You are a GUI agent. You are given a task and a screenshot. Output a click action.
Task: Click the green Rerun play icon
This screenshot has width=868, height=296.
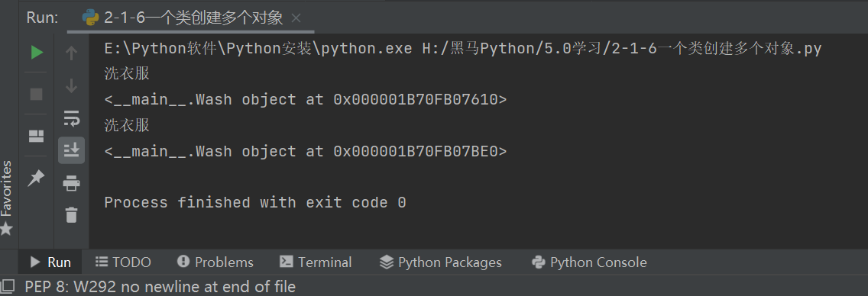(37, 53)
